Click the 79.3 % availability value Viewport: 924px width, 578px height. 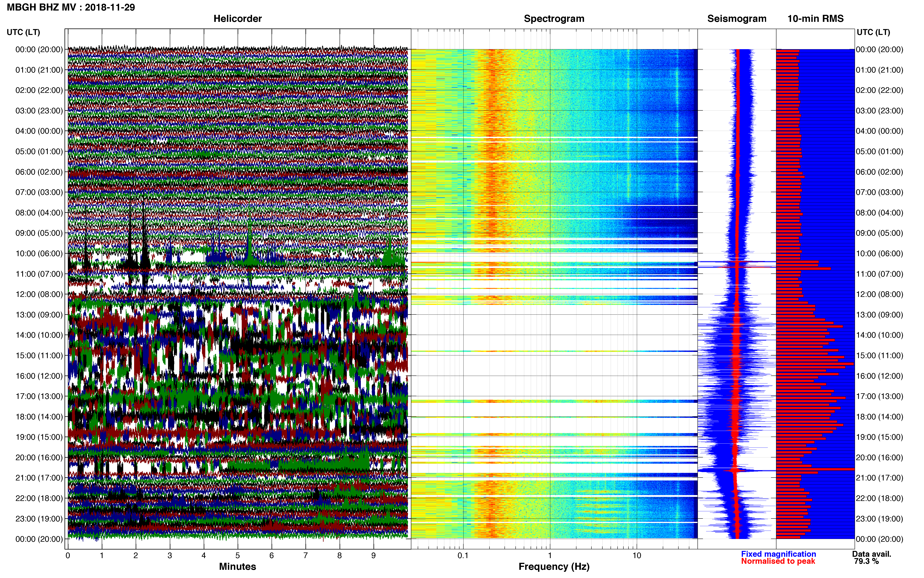coord(866,561)
